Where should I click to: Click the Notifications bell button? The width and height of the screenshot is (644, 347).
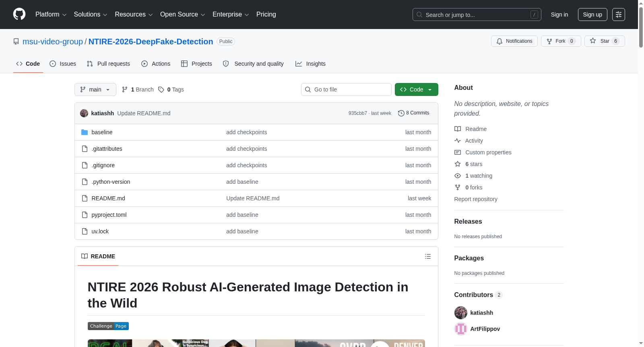point(514,41)
